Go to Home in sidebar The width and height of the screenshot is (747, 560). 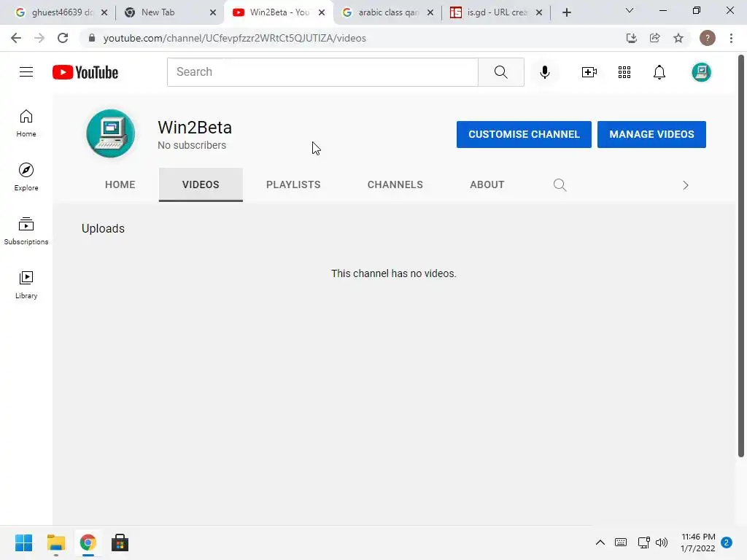(x=26, y=123)
